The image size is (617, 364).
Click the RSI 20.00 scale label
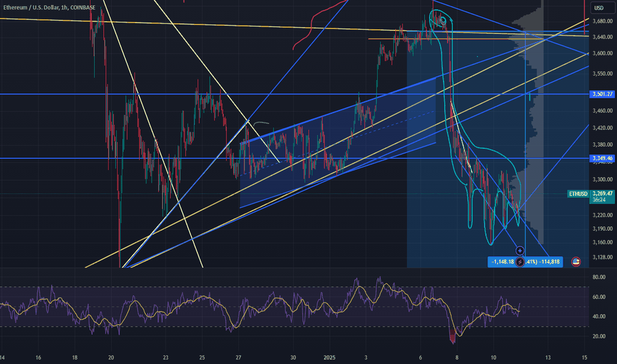pyautogui.click(x=599, y=336)
